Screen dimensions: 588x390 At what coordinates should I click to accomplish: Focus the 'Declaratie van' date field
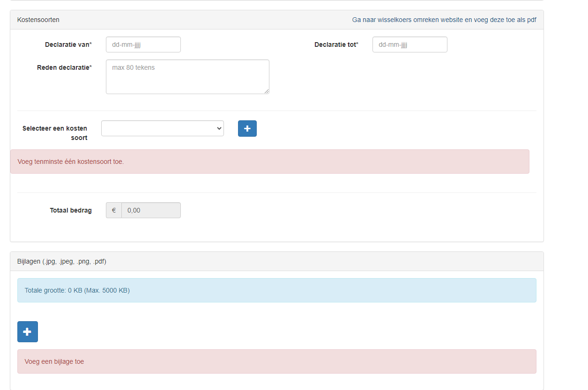(x=143, y=44)
